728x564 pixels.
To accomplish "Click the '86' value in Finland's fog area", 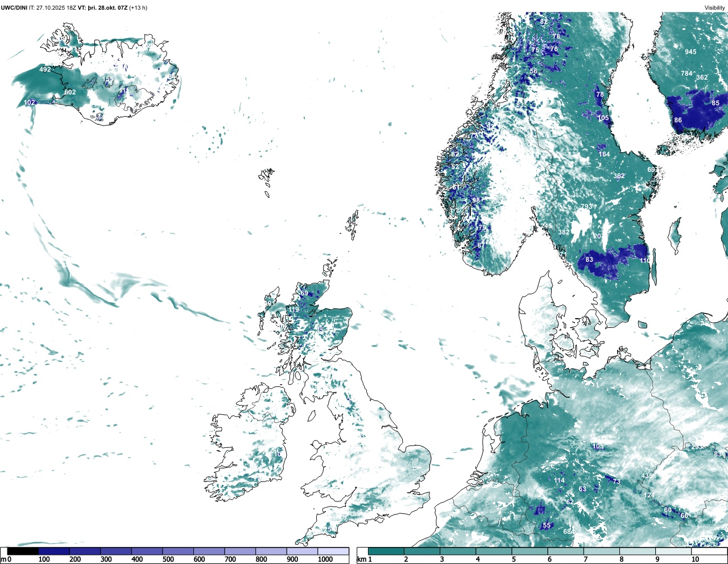I will 678,120.
